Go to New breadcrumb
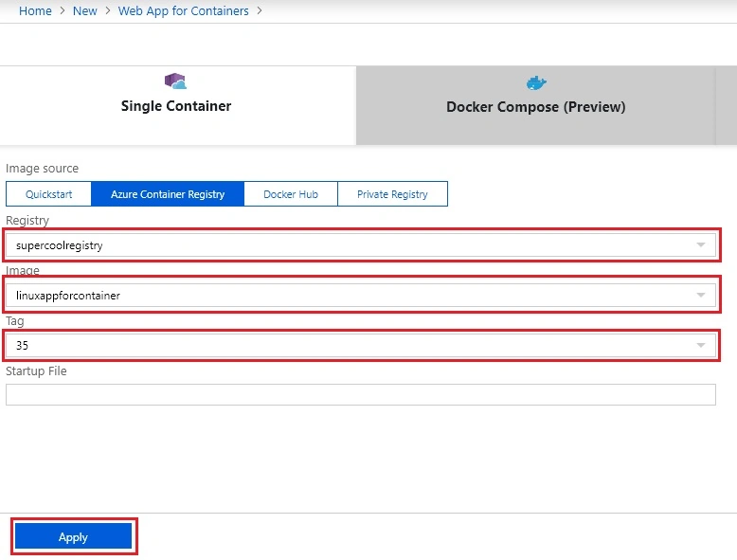 coord(84,10)
